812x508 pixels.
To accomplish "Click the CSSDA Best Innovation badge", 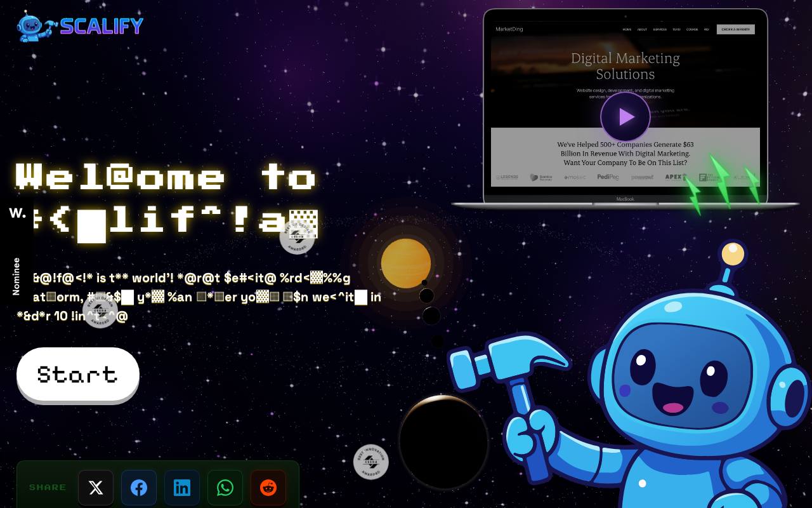I will 371,462.
